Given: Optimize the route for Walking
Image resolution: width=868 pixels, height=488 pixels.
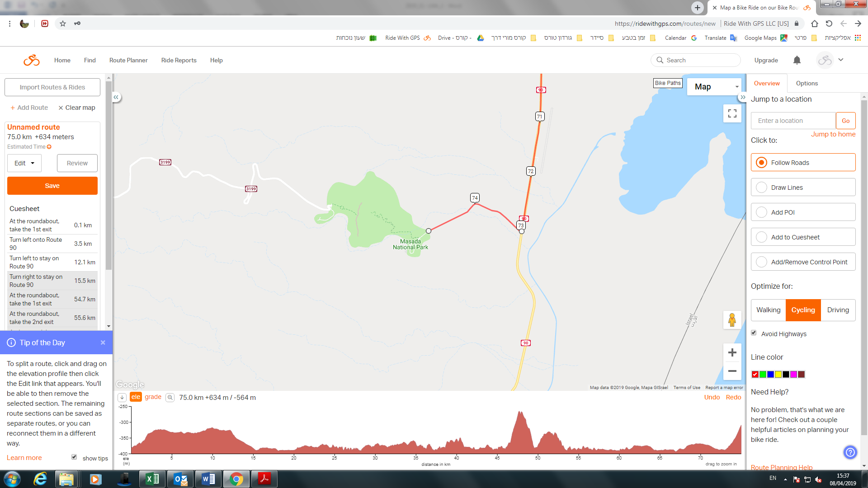Looking at the screenshot, I should [769, 310].
